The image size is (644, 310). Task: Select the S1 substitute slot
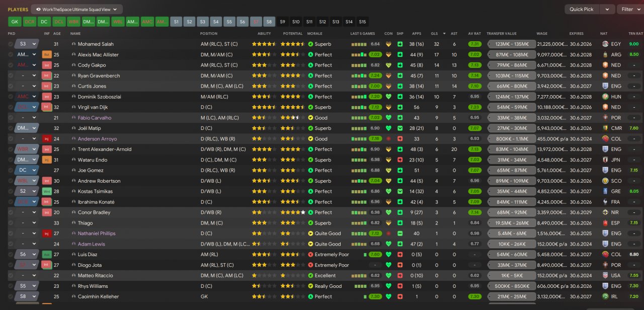[x=176, y=22]
